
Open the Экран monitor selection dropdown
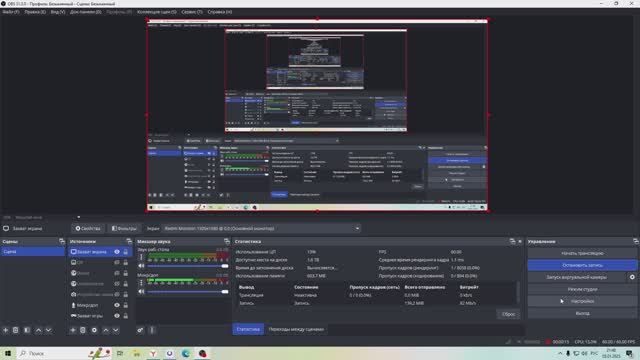click(x=262, y=228)
